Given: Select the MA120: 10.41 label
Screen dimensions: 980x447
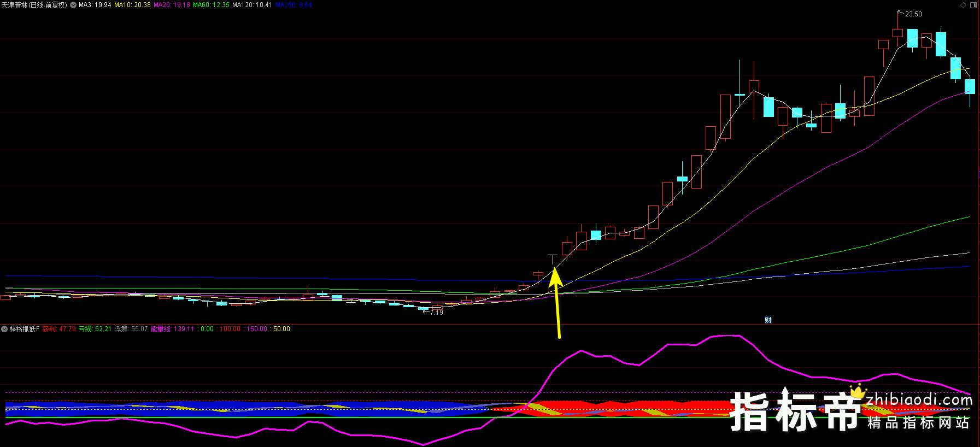Looking at the screenshot, I should pyautogui.click(x=253, y=5).
